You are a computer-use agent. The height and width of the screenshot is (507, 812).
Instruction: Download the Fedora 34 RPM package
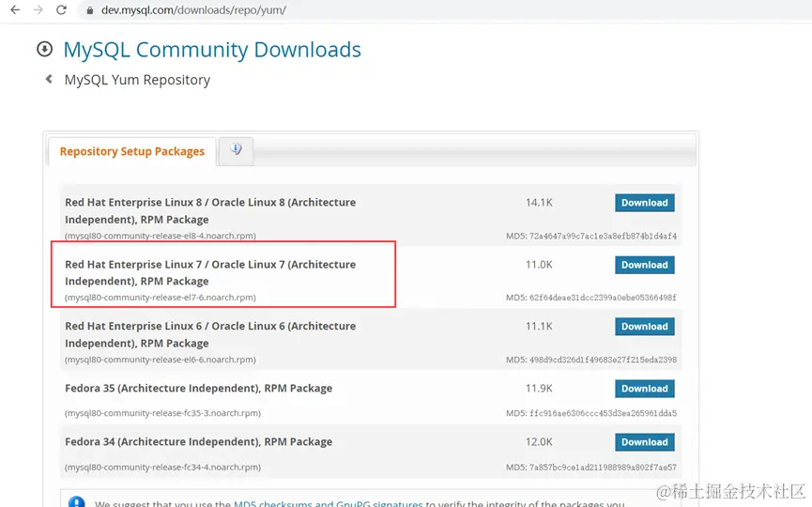click(x=644, y=442)
